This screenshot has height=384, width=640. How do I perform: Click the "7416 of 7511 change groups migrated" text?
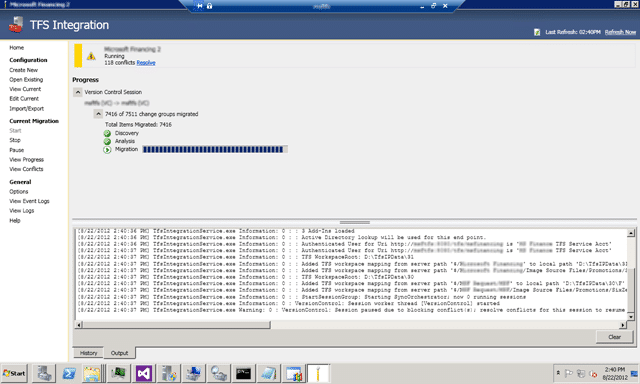[x=151, y=114]
